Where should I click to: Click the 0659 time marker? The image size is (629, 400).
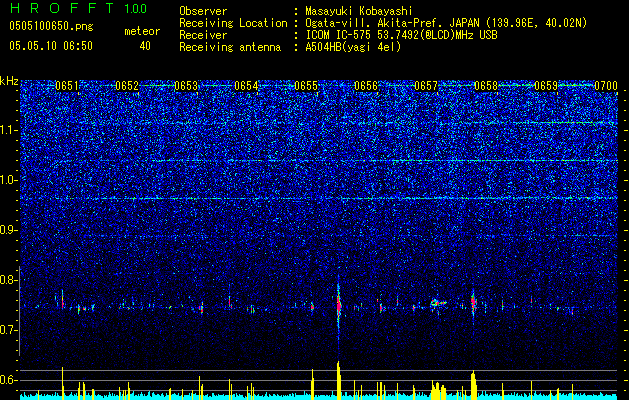point(546,86)
